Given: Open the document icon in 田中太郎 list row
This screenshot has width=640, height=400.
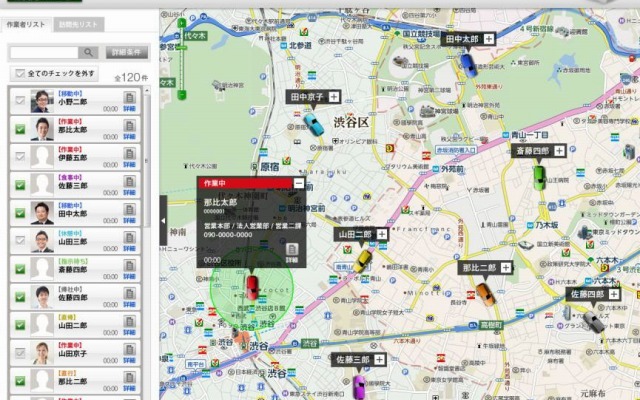Looking at the screenshot, I should (x=129, y=209).
